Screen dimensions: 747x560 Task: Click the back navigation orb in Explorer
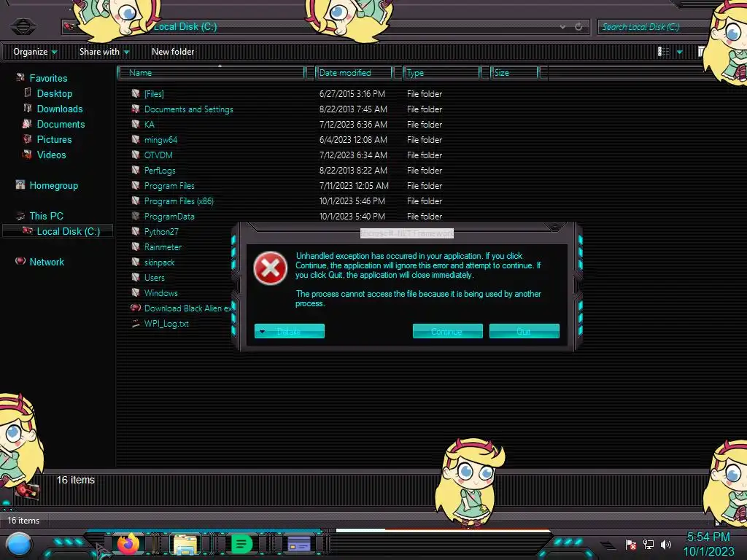coord(23,26)
